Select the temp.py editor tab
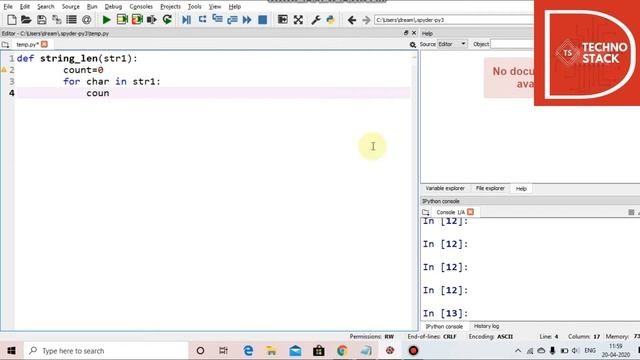This screenshot has height=360, width=640. click(x=27, y=44)
